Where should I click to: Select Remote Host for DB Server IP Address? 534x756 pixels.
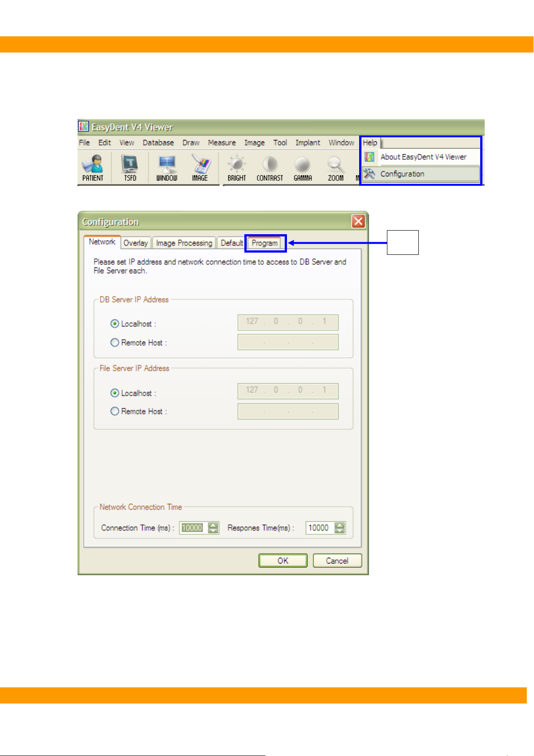coord(115,342)
